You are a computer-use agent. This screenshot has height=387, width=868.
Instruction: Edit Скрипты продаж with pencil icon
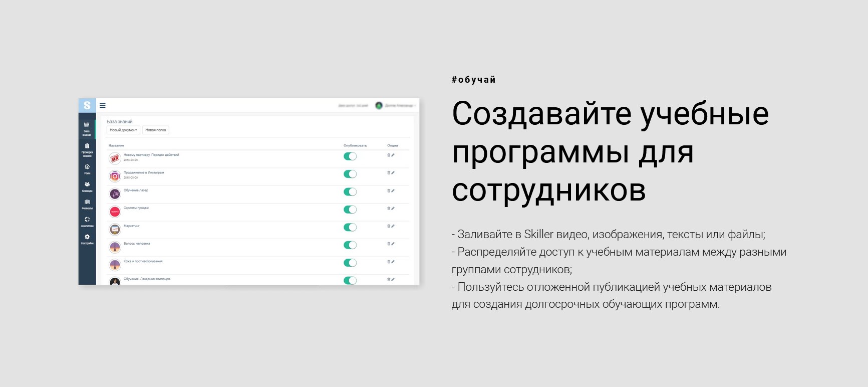point(393,209)
